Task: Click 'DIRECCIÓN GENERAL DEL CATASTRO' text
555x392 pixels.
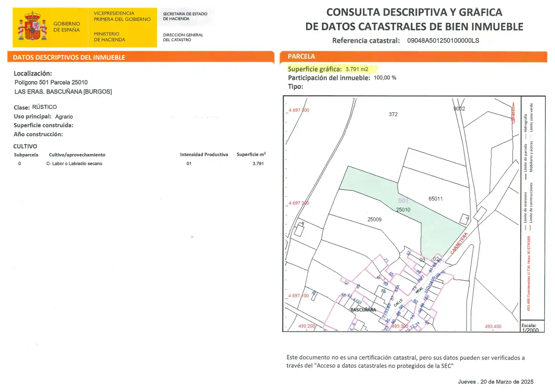Action: [x=183, y=37]
